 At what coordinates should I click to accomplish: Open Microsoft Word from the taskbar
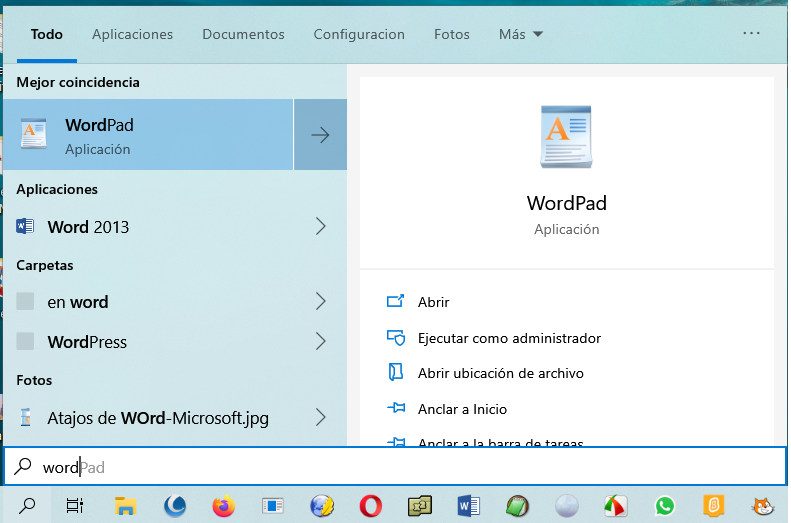click(x=469, y=506)
